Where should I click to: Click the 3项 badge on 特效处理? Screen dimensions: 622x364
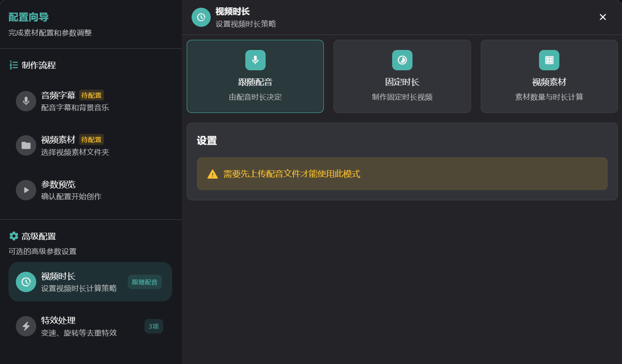(x=154, y=326)
